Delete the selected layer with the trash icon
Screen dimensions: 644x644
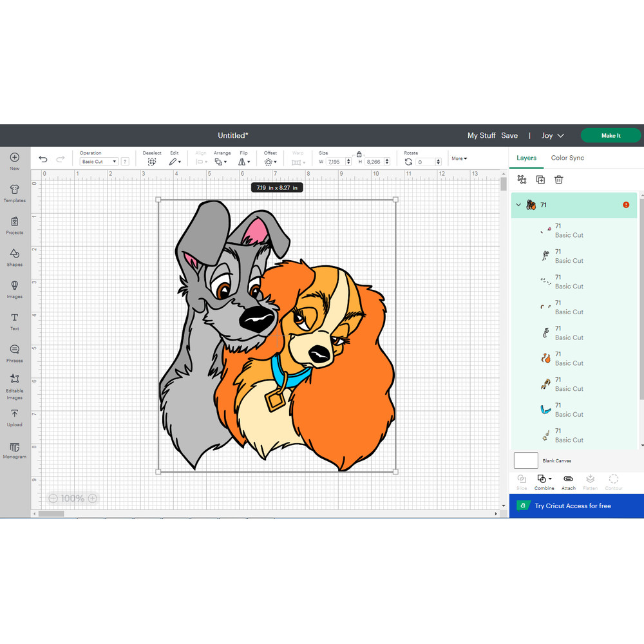(x=559, y=180)
